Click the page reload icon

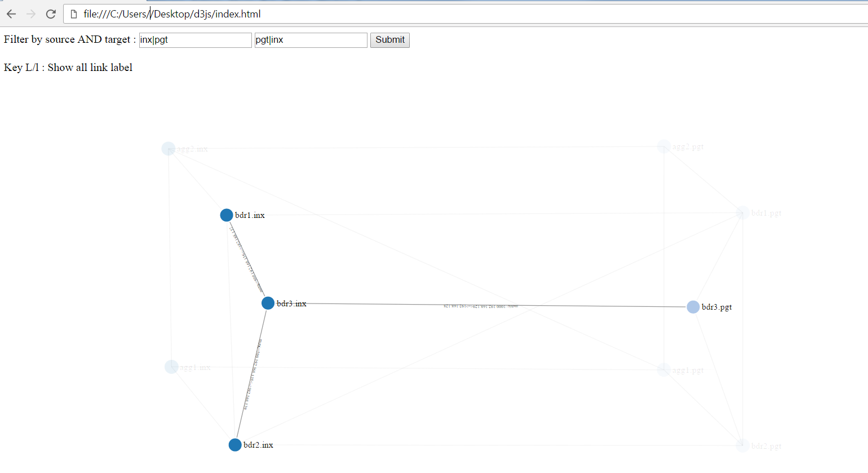pos(51,14)
